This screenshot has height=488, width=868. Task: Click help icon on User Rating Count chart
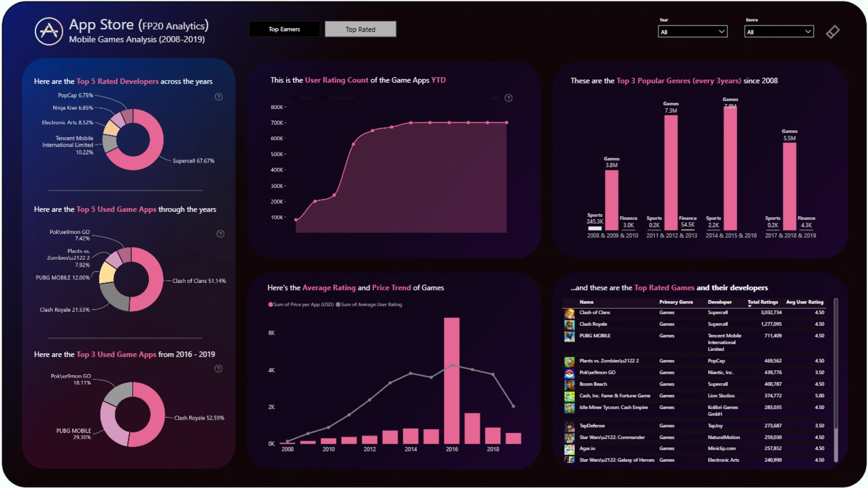[x=509, y=98]
